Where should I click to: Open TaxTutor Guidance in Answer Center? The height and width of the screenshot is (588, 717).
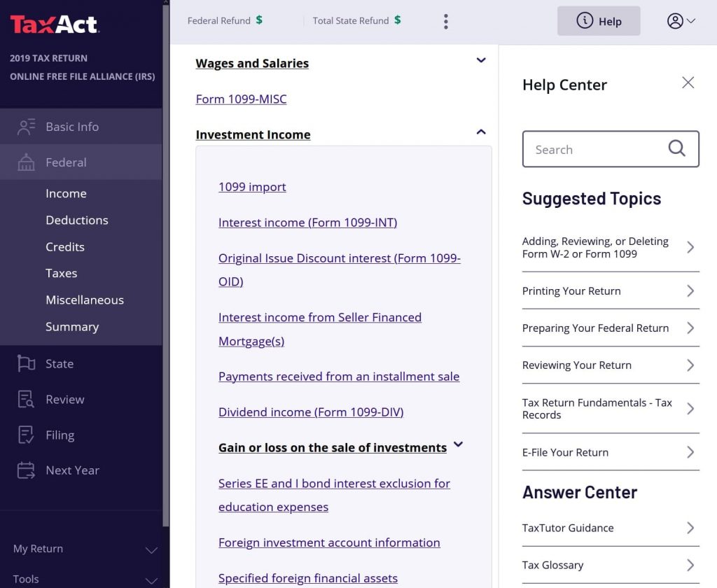611,528
